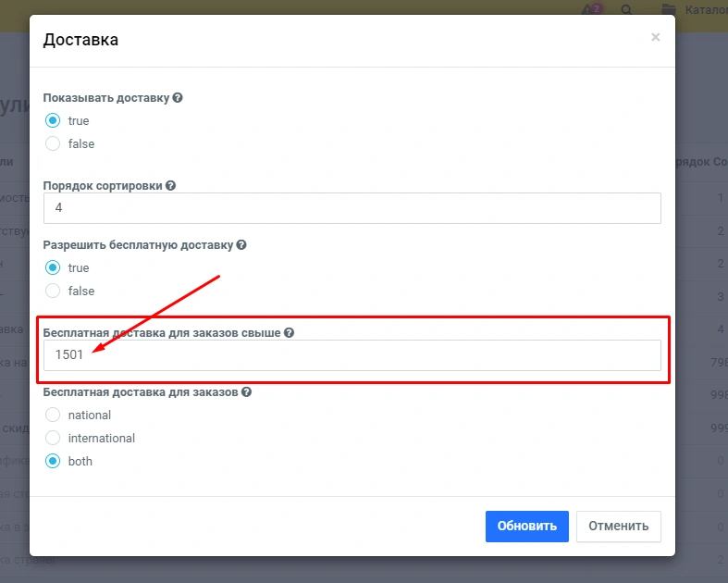The height and width of the screenshot is (583, 728).
Task: Click help icon next to "Бесплатная доставка для заказов"
Action: coord(247,392)
